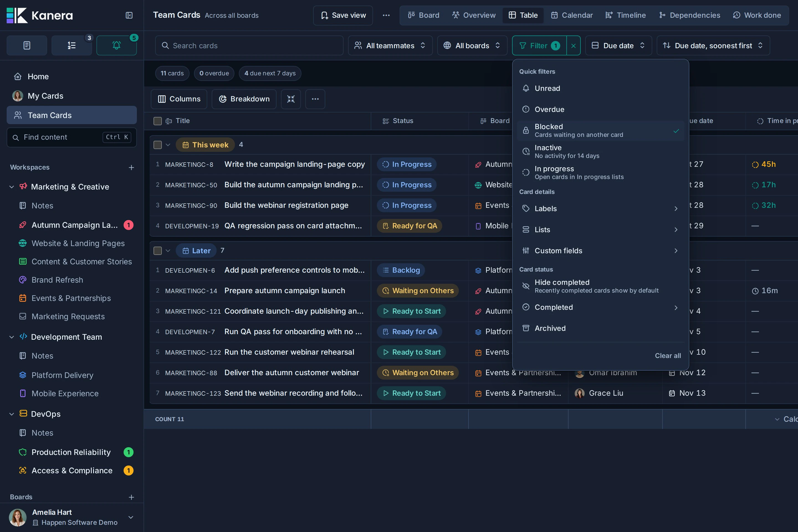The height and width of the screenshot is (532, 798).
Task: Open the All teammates dropdown
Action: [x=390, y=45]
